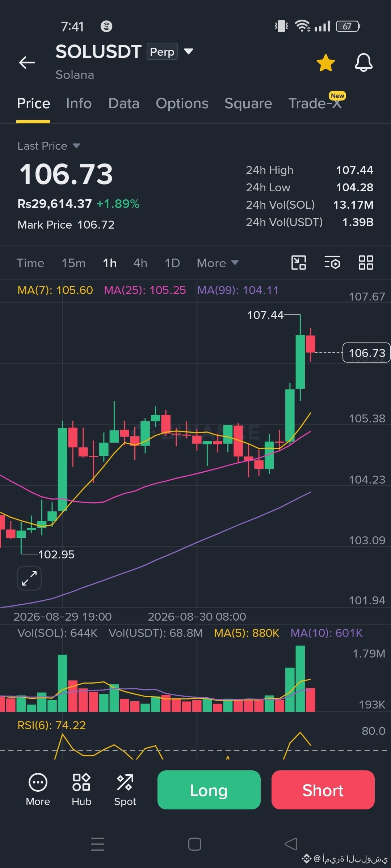Image resolution: width=391 pixels, height=868 pixels.
Task: Tap the 107.44 high price marker
Action: [x=265, y=315]
